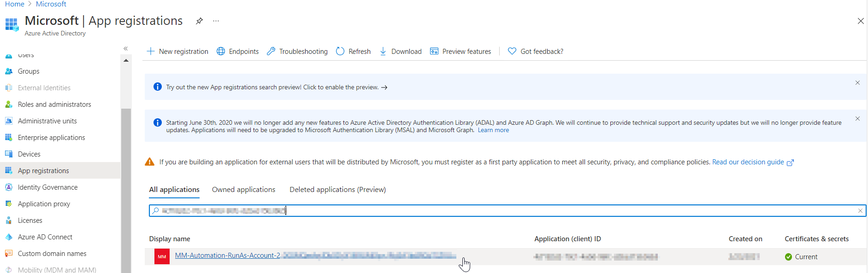Clear the application search field
The height and width of the screenshot is (273, 868).
[860, 211]
